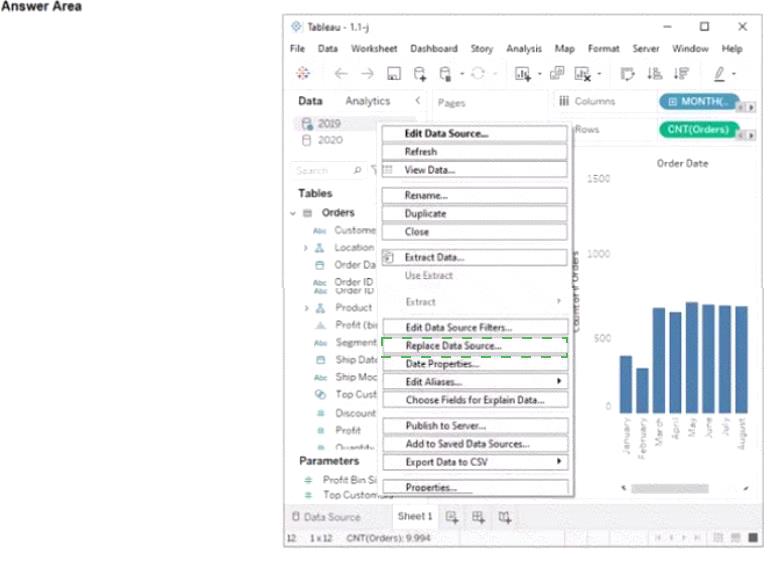Open the Analysis menu
Image resolution: width=778 pixels, height=561 pixels.
[524, 49]
